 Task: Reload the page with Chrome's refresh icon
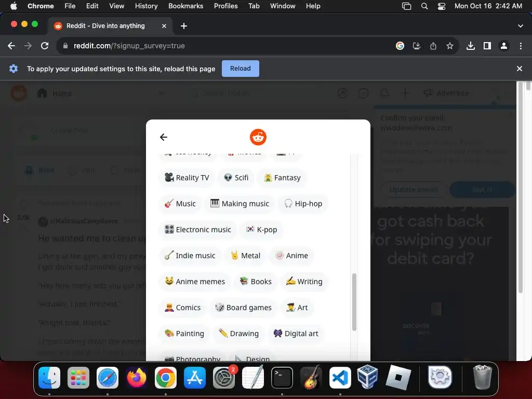45,46
